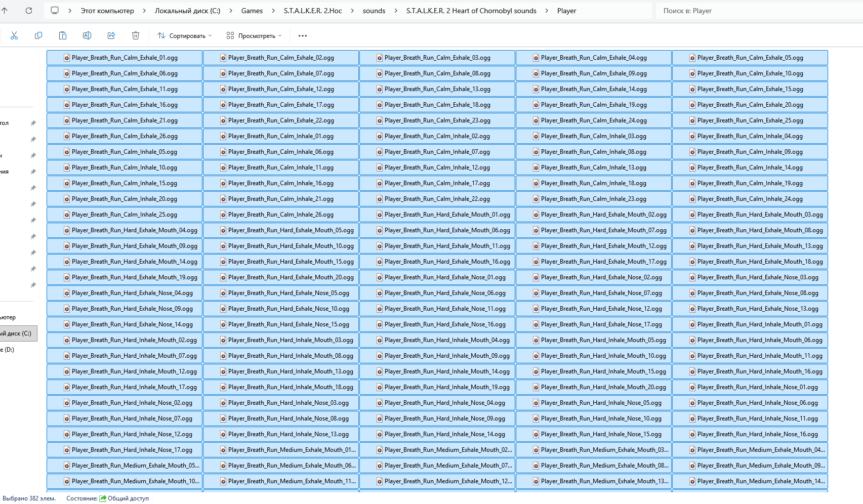Select the file Player_Breath_Run_Hard_Inhale_Nose_11.ogg
The image size is (863, 504).
pos(750,418)
